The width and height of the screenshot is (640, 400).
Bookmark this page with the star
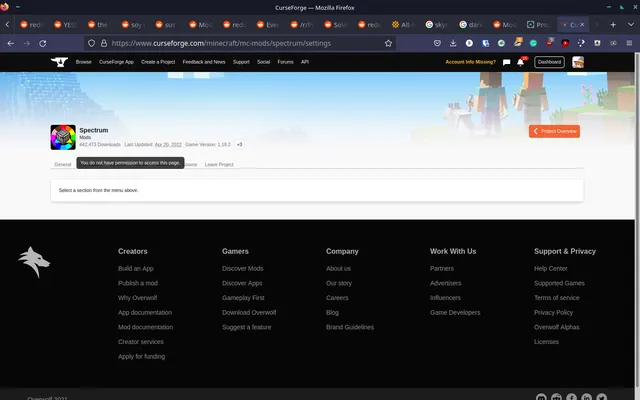pyautogui.click(x=388, y=43)
